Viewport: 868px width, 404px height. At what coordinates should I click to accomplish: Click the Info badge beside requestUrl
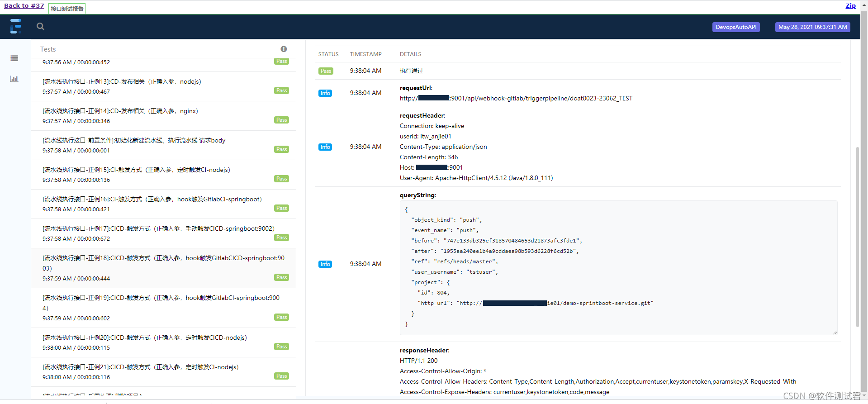325,93
